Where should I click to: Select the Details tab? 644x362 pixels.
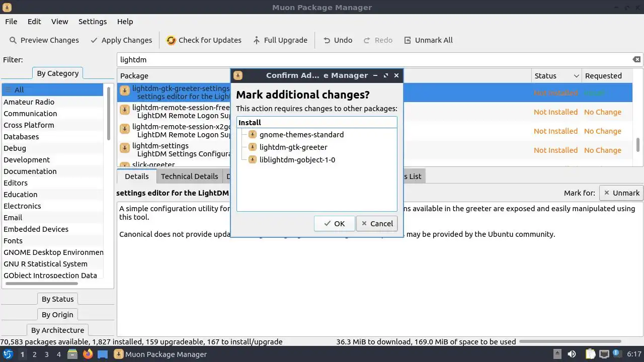[x=136, y=176]
